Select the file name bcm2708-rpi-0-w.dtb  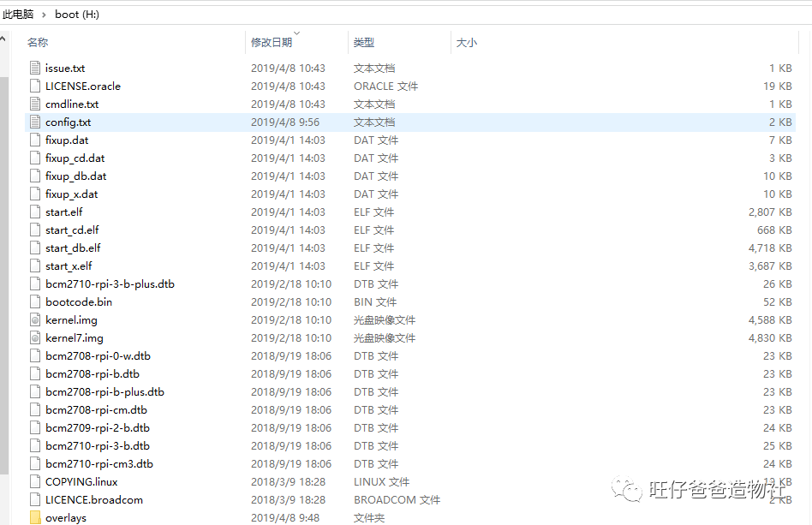[98, 355]
